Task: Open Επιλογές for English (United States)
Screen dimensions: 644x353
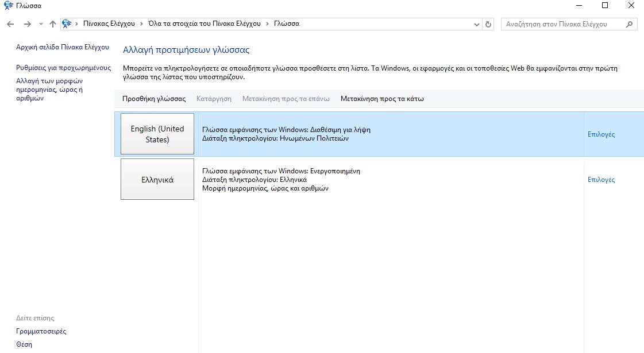Action: 601,134
